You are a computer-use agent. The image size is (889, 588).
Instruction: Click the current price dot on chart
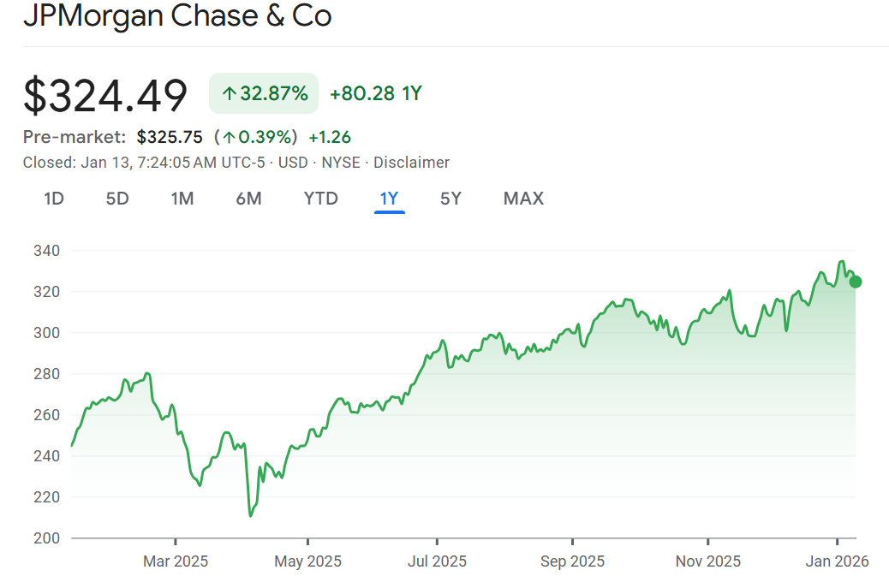[x=855, y=282]
